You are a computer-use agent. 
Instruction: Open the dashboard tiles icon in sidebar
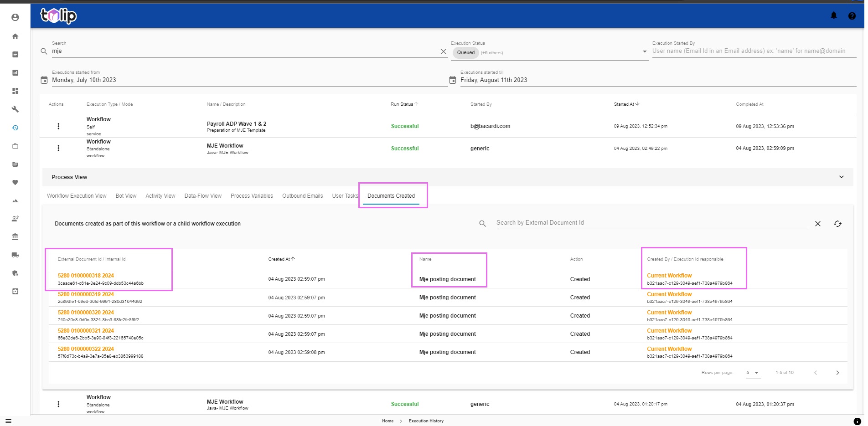point(15,91)
